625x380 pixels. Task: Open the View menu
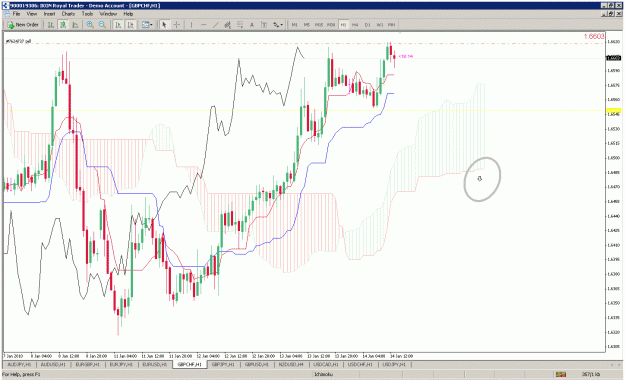32,14
